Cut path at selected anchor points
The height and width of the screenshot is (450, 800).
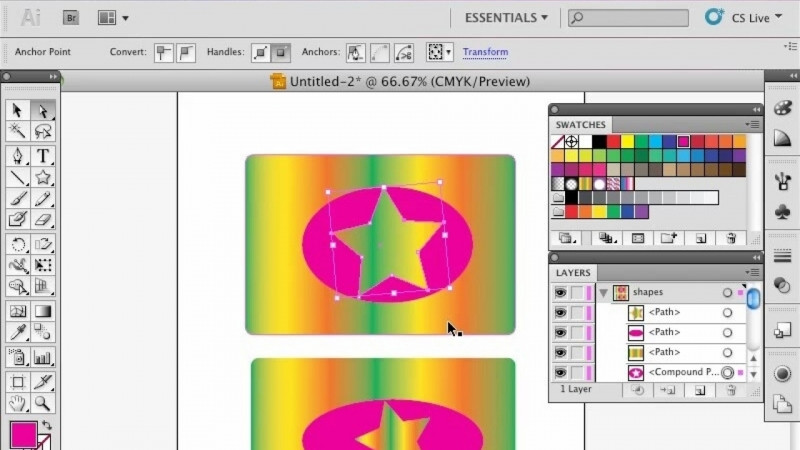pos(404,52)
